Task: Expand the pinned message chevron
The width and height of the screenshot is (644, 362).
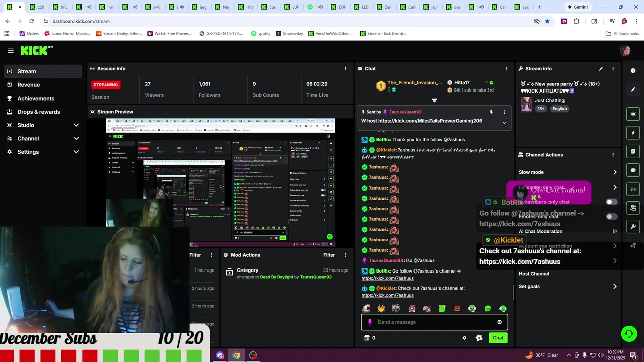Action: point(504,122)
